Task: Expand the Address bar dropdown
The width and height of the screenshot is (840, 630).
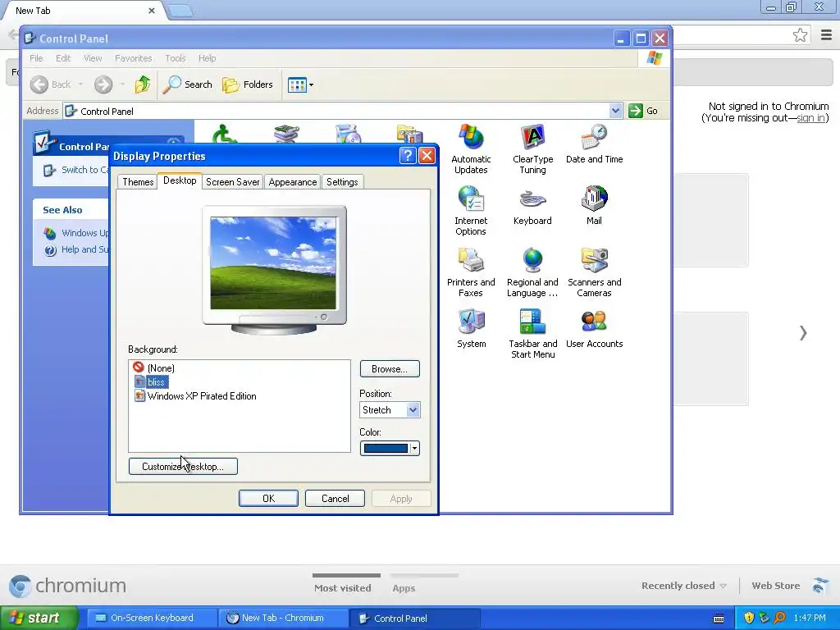Action: click(615, 111)
